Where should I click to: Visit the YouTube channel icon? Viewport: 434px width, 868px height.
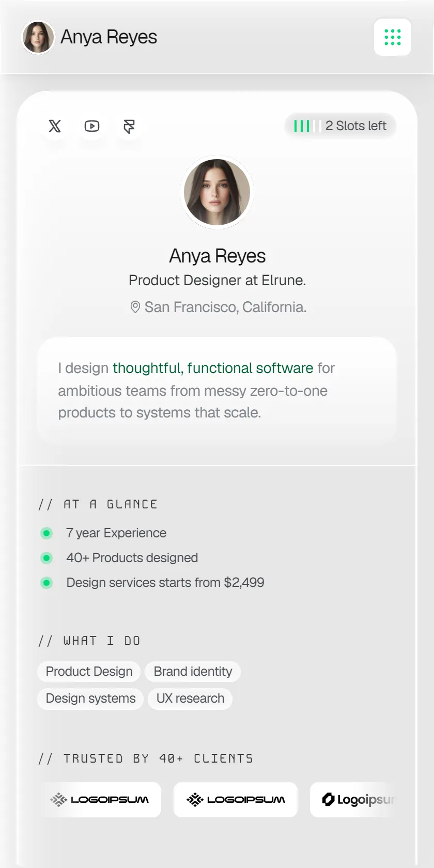click(92, 126)
